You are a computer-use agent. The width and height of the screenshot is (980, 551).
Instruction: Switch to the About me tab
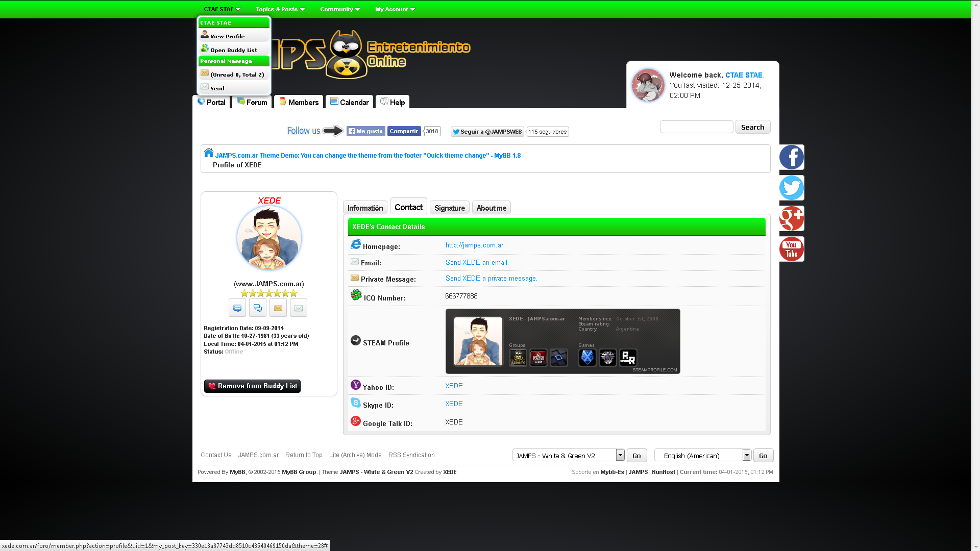[x=491, y=208]
